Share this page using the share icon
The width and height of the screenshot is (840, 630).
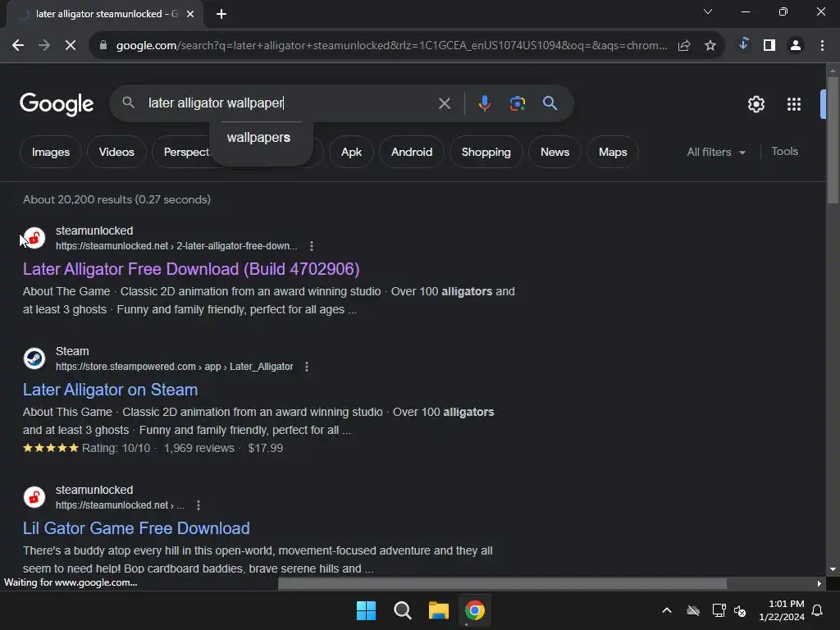tap(684, 46)
